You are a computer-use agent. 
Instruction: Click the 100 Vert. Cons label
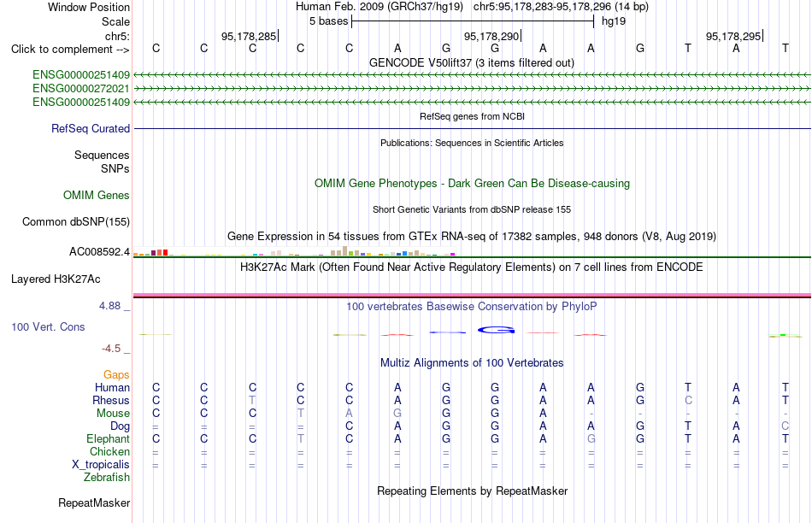tap(48, 326)
